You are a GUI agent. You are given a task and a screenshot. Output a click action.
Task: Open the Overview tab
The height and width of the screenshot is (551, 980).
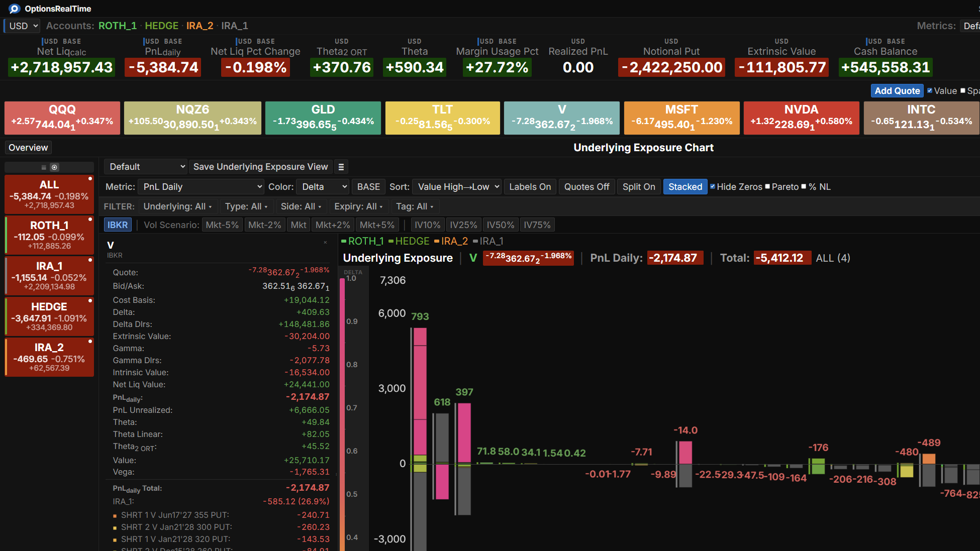pyautogui.click(x=28, y=148)
